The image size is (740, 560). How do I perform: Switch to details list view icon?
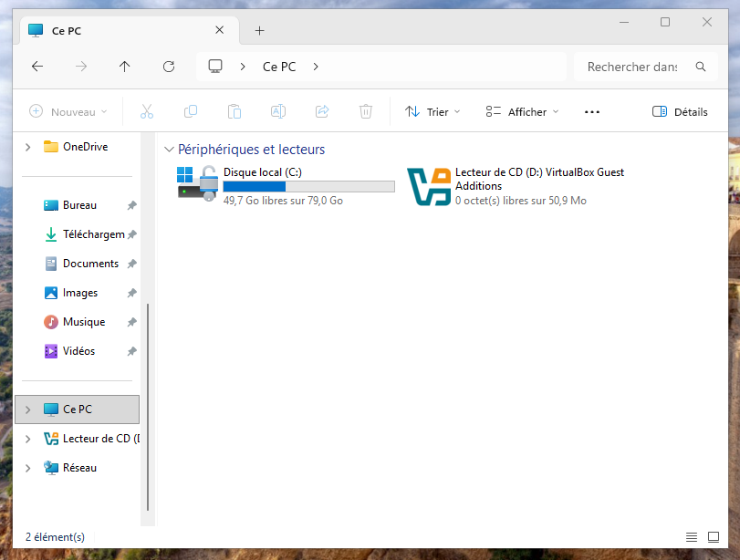pos(692,537)
